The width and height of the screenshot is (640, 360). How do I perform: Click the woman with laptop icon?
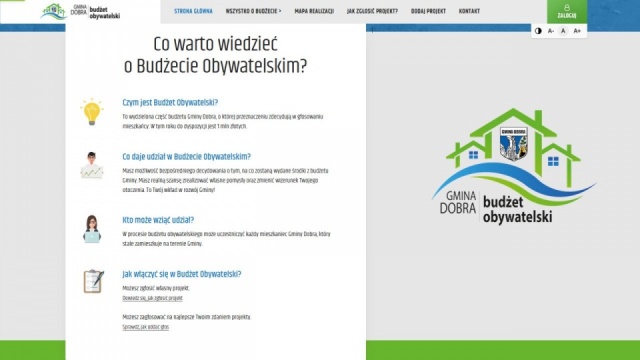coord(92,229)
